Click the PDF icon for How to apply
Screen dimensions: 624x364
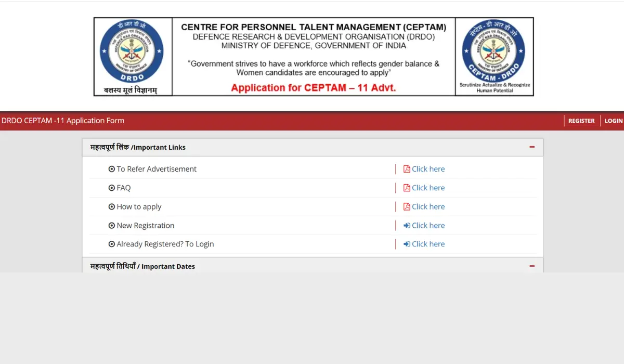coord(406,206)
